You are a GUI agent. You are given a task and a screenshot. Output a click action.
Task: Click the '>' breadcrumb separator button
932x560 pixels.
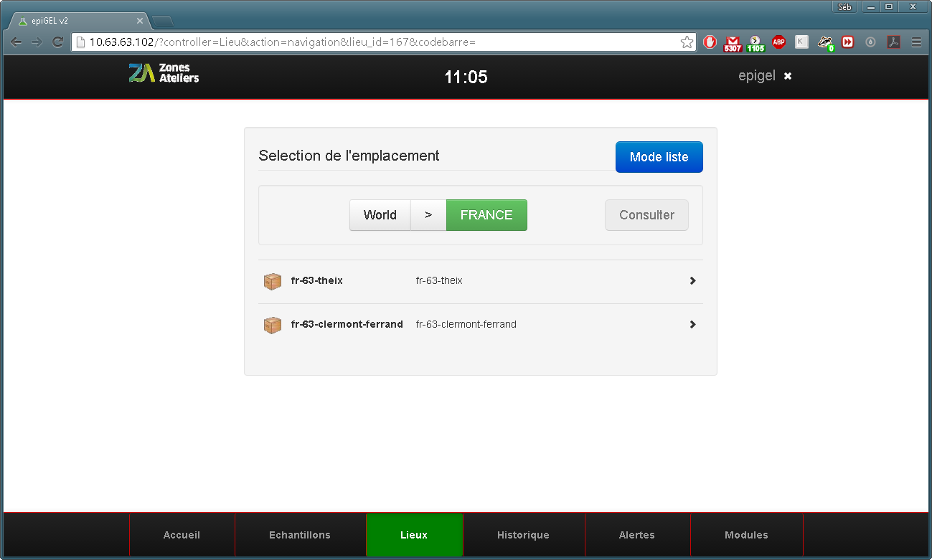(428, 215)
